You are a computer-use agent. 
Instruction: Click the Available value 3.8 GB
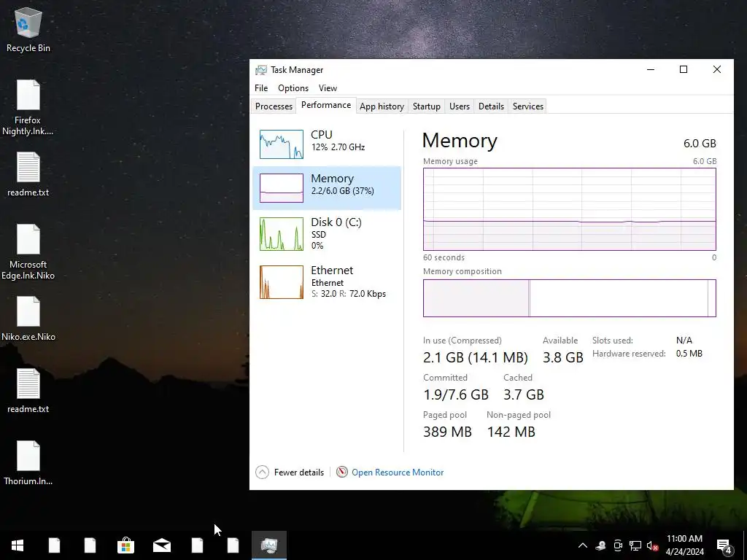(x=563, y=357)
